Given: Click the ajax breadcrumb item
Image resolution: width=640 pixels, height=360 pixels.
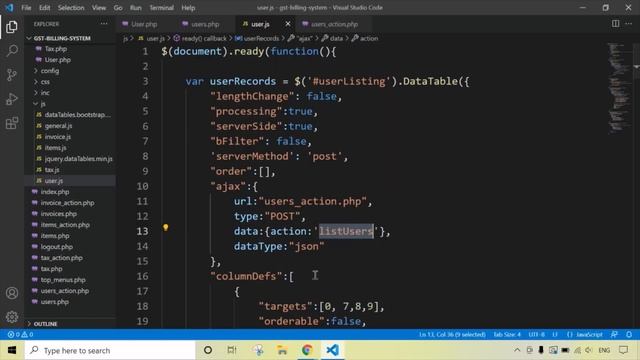Looking at the screenshot, I should [304, 38].
